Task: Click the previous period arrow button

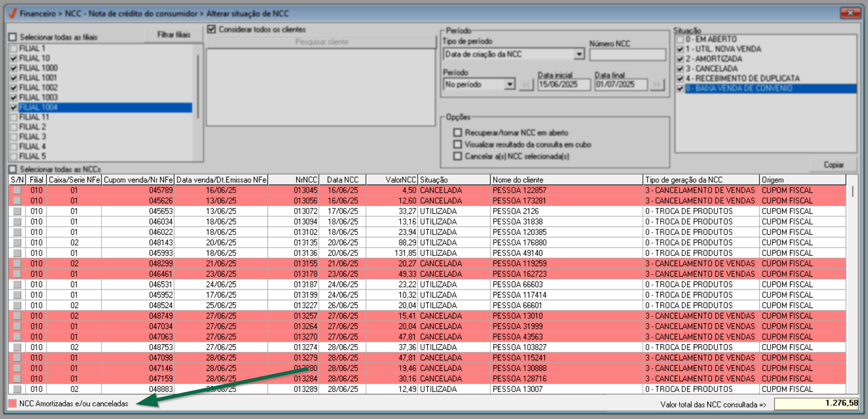Action: [x=526, y=85]
